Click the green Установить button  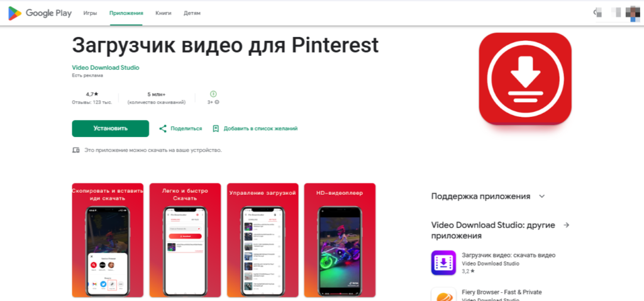[111, 129]
